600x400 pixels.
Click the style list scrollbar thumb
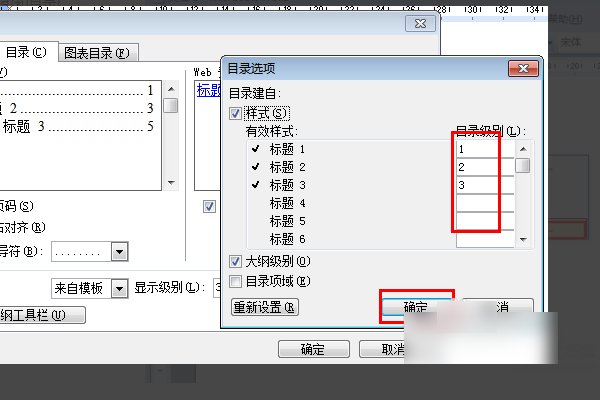pos(523,165)
